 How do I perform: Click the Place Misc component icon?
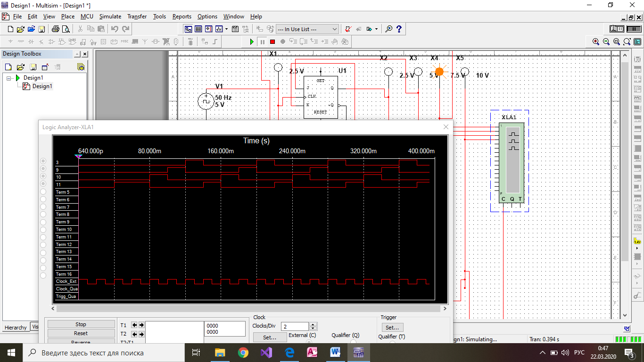click(x=124, y=42)
